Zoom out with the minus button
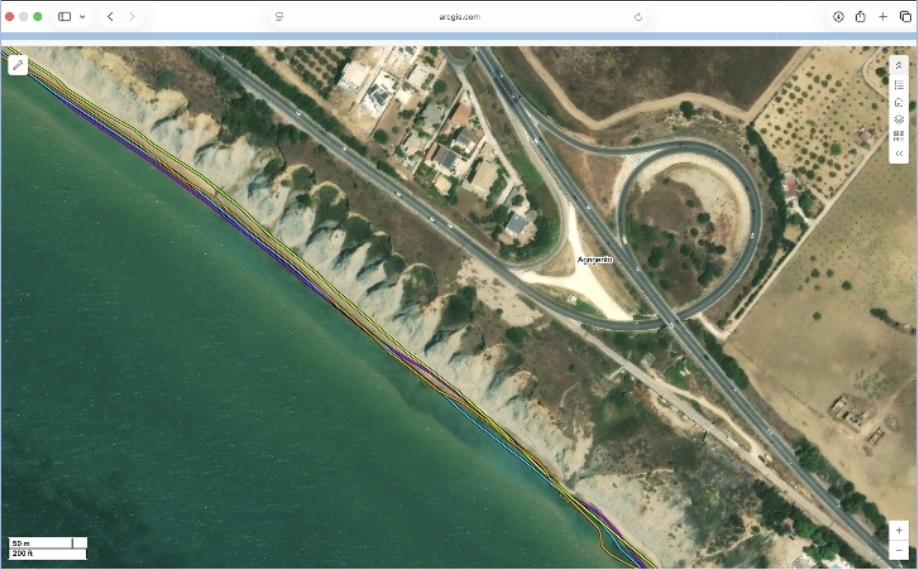 click(x=899, y=549)
